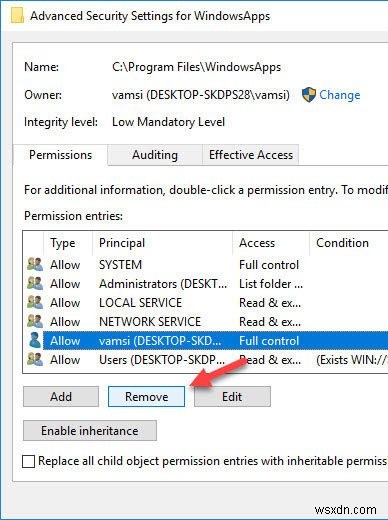This screenshot has width=388, height=520.
Task: Click Full control in the vamsi row
Action: (269, 341)
